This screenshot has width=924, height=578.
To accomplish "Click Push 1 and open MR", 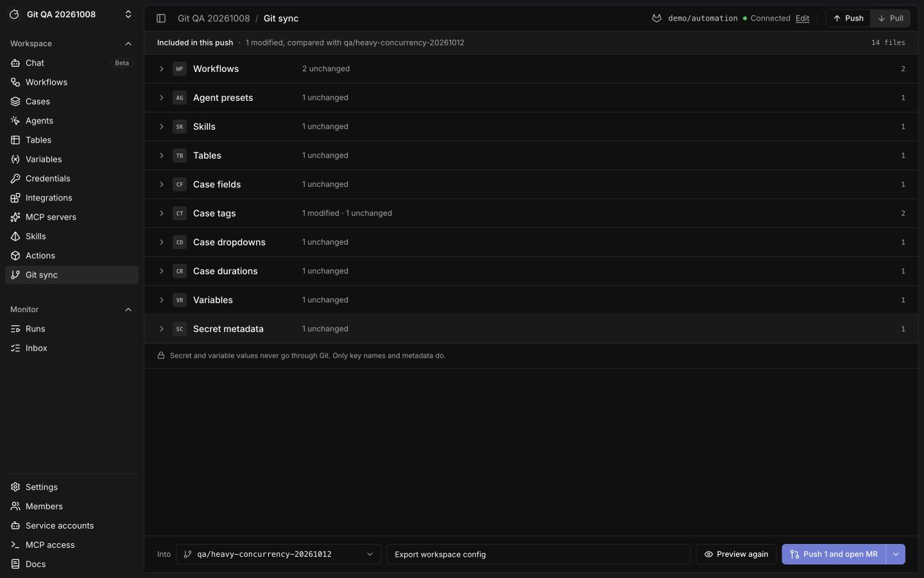I will tap(834, 554).
